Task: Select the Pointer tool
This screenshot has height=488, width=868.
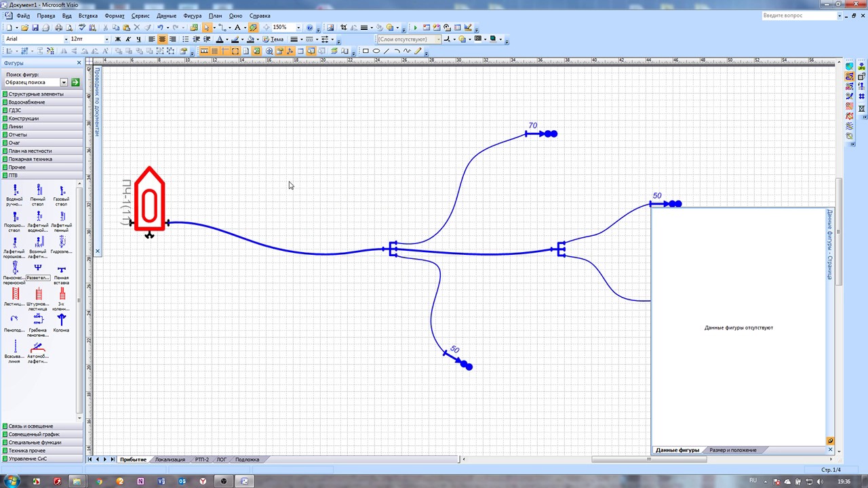Action: (207, 28)
